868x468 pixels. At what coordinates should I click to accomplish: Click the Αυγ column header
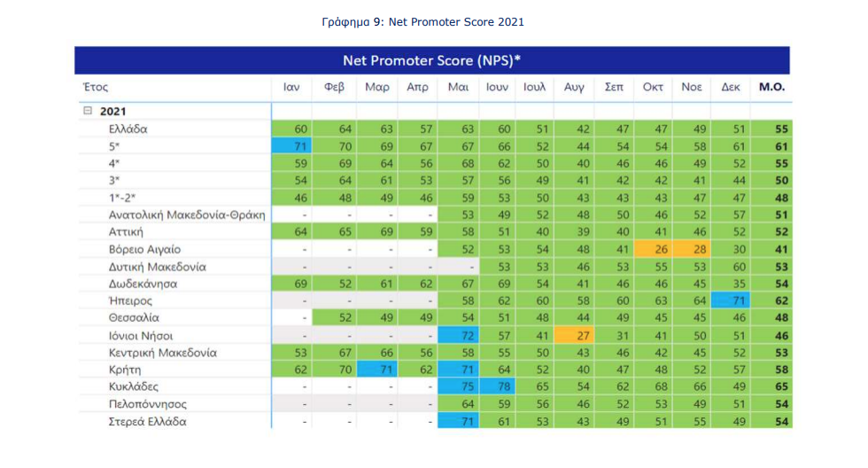574,88
